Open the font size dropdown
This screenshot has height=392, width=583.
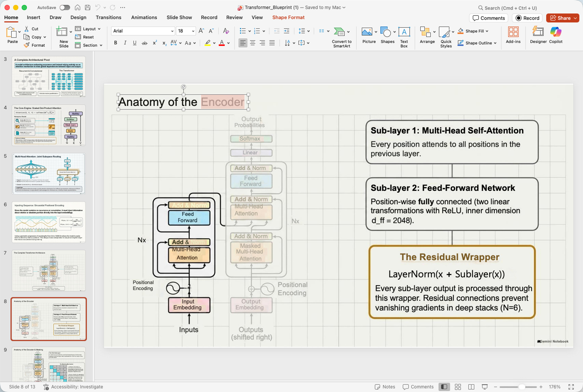(x=193, y=31)
